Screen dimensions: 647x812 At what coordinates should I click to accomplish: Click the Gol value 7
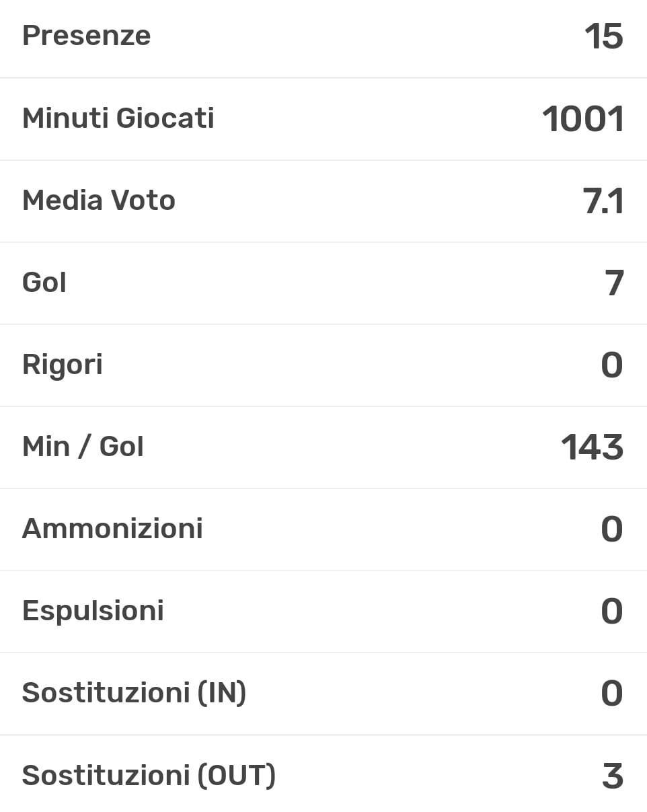tap(614, 283)
